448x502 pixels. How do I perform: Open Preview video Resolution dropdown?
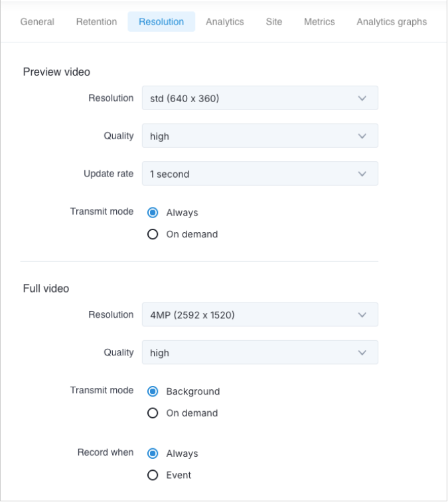[x=260, y=98]
